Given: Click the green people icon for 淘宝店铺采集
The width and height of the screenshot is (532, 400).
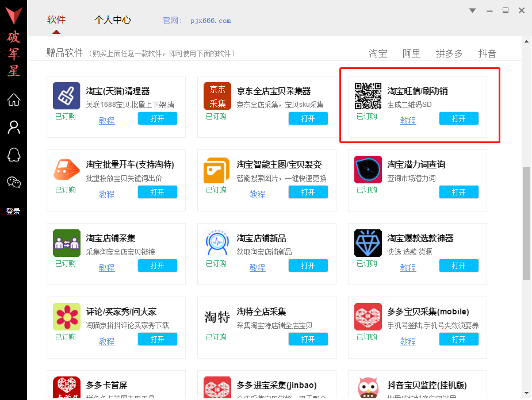Looking at the screenshot, I should [67, 243].
